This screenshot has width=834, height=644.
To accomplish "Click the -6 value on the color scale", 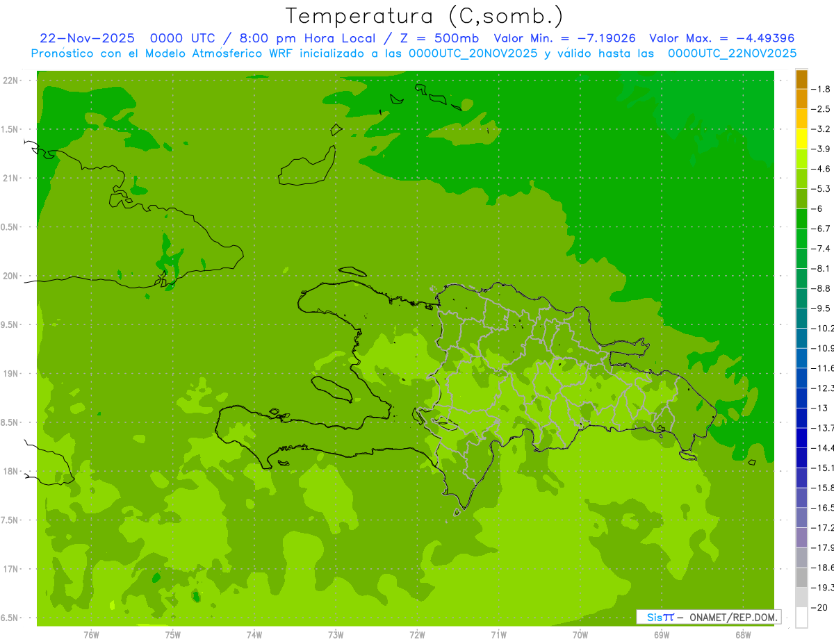I will click(x=818, y=208).
